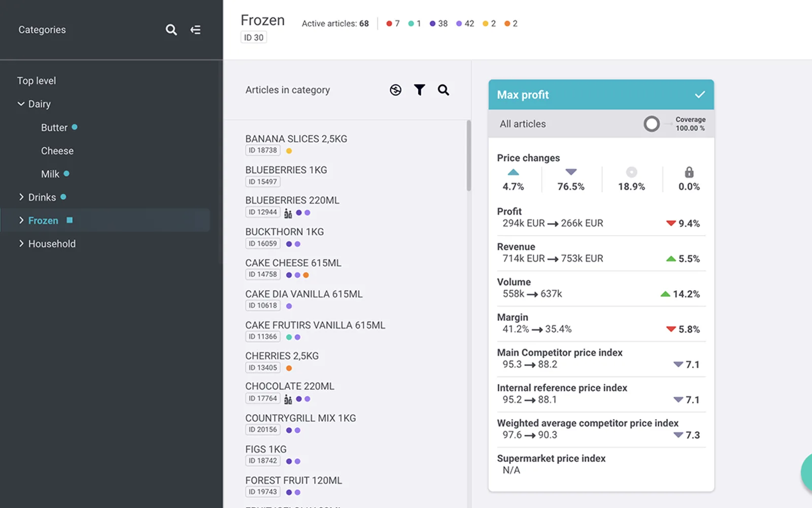Select the Butter subcategory

tap(54, 128)
